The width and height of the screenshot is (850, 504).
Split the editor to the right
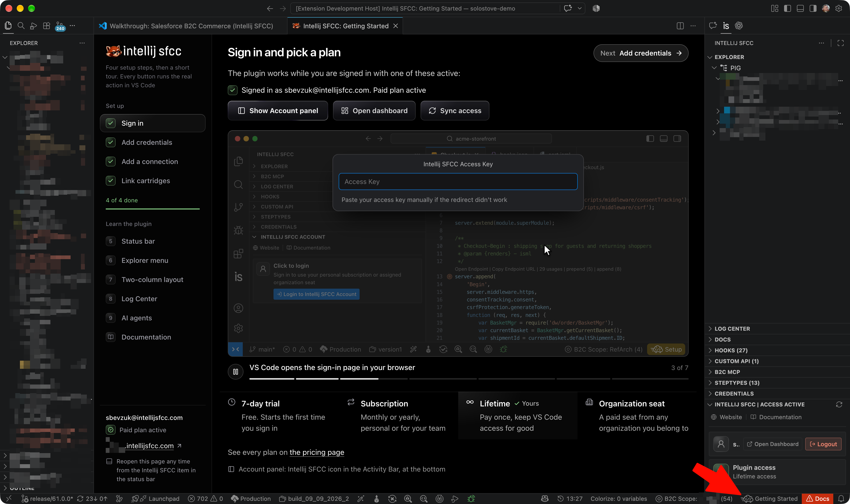tap(680, 26)
